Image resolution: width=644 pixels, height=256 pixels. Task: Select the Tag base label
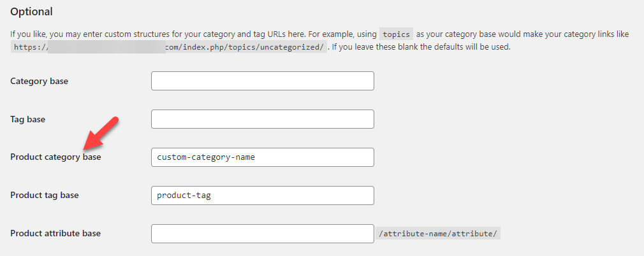click(27, 119)
